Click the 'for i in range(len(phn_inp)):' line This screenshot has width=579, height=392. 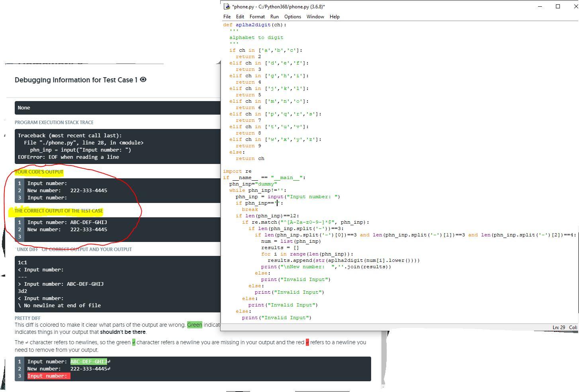click(307, 254)
